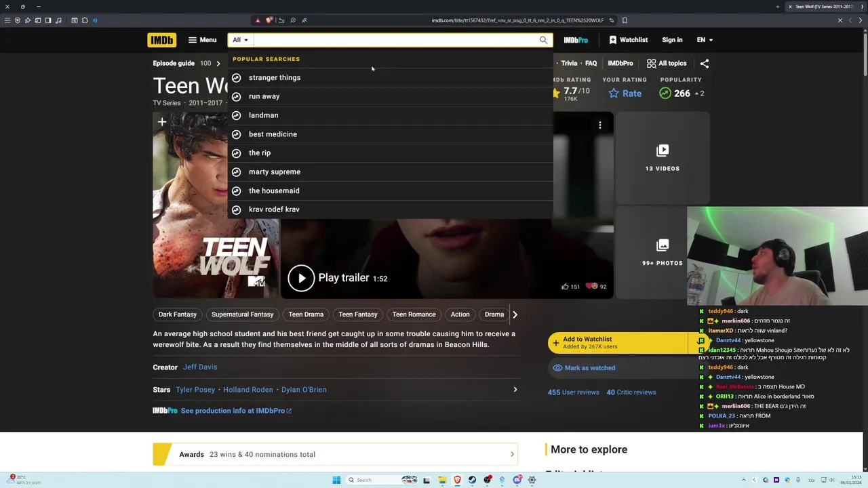Show more genres with right arrow
Viewport: 868px width, 488px height.
(x=515, y=314)
